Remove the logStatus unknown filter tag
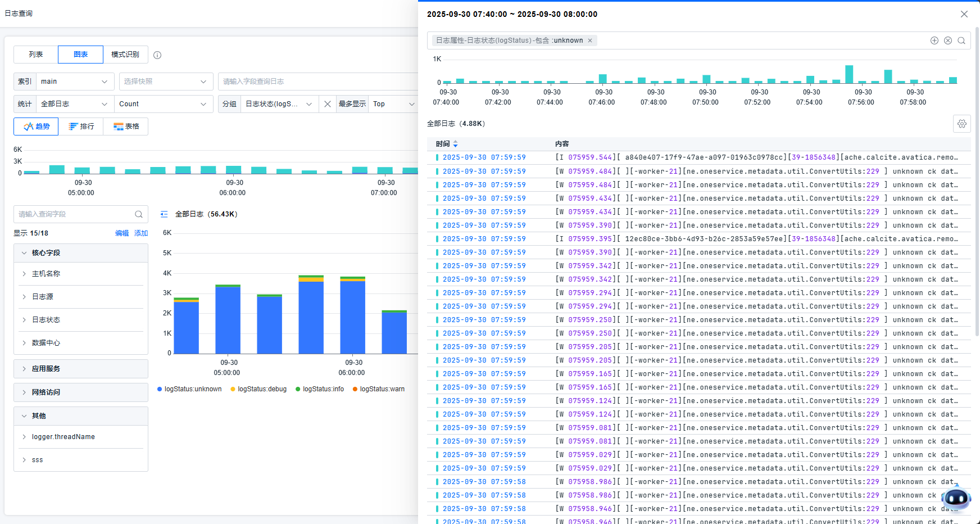 (590, 40)
